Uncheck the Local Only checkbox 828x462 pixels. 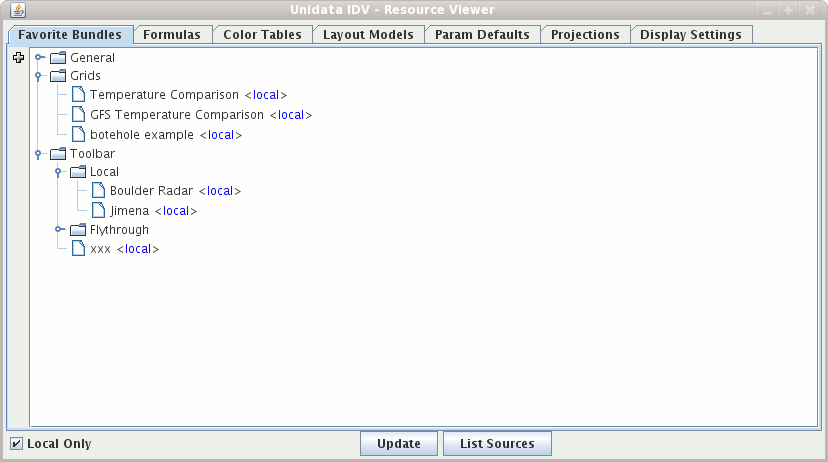click(17, 444)
